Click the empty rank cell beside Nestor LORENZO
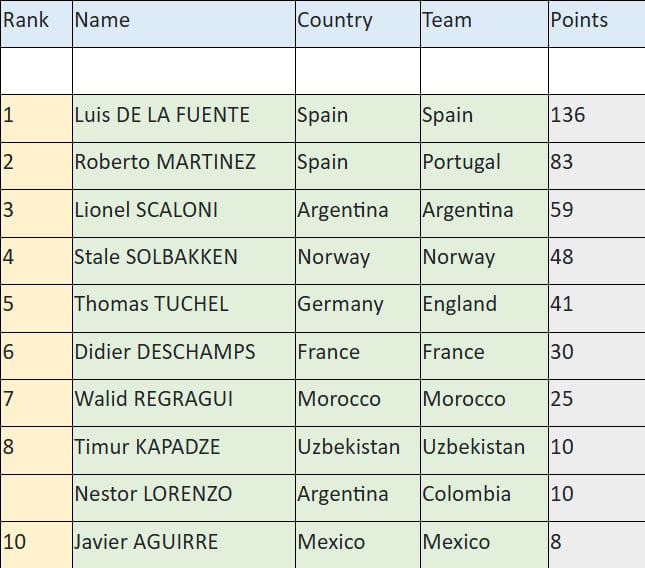645x568 pixels. tap(36, 494)
